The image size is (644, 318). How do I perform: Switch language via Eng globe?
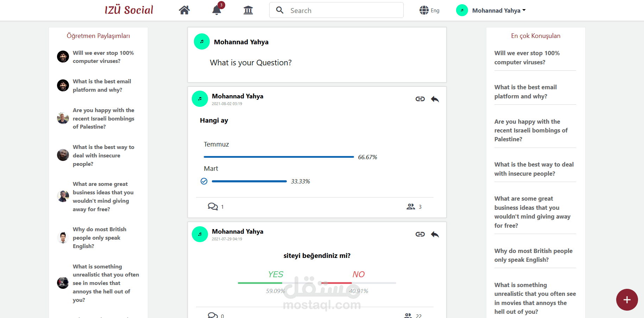[429, 11]
